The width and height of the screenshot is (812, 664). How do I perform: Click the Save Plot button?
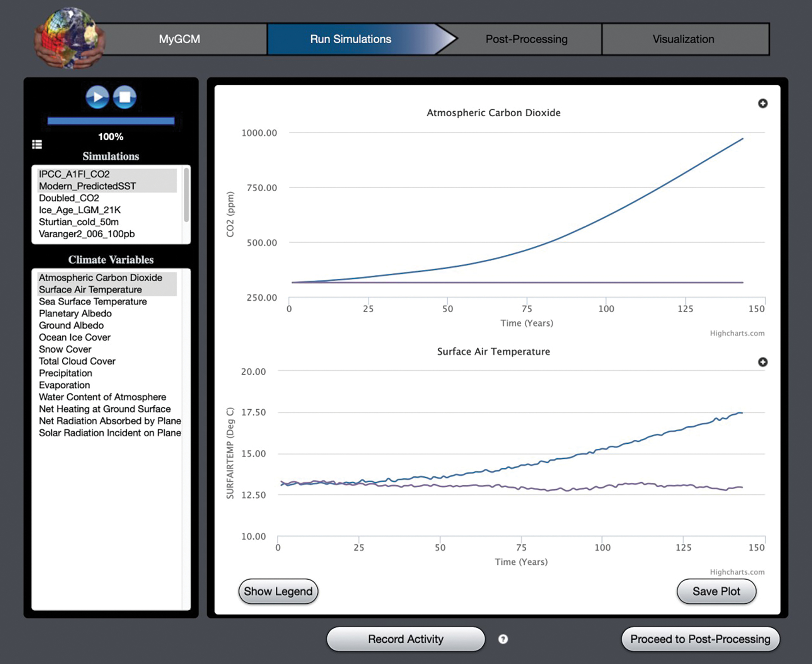716,591
